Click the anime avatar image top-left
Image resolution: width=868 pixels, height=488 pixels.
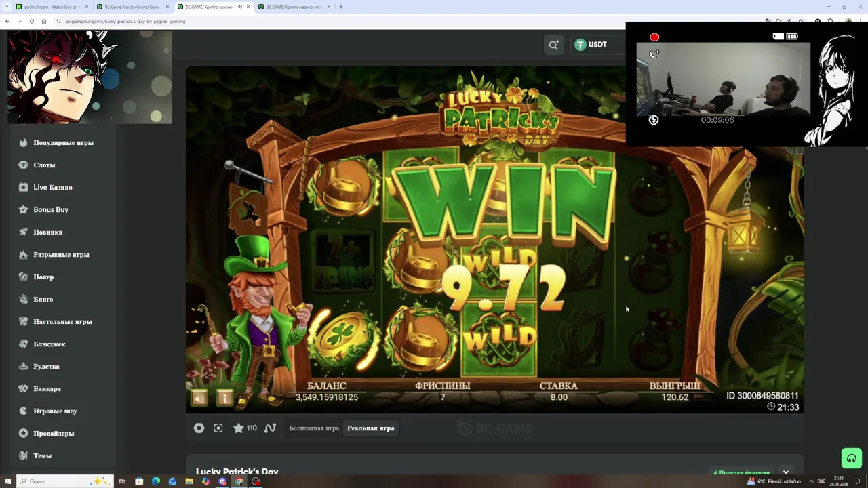coord(90,77)
